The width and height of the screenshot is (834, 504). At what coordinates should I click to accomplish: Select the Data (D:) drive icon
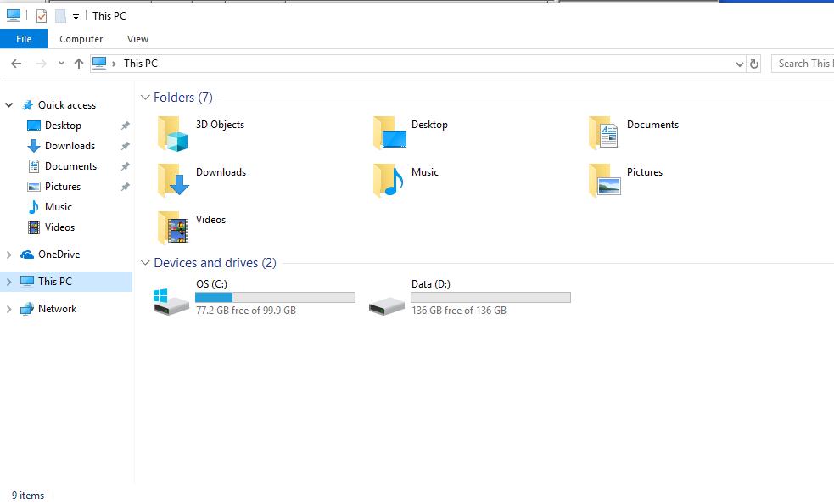387,306
